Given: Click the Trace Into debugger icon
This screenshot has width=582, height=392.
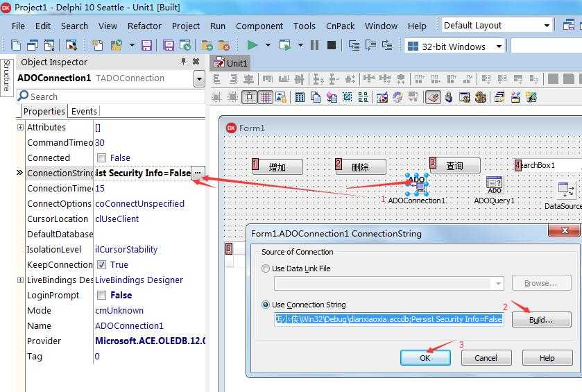Looking at the screenshot, I should pos(354,45).
